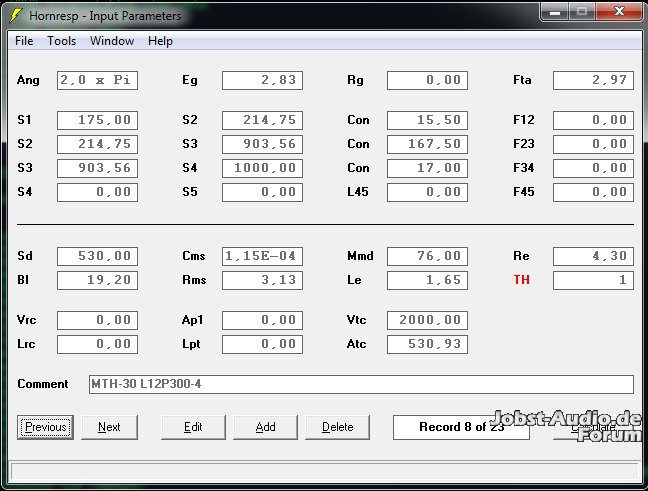The height and width of the screenshot is (491, 648).
Task: Click the Fta field showing 2,97
Action: coord(593,80)
